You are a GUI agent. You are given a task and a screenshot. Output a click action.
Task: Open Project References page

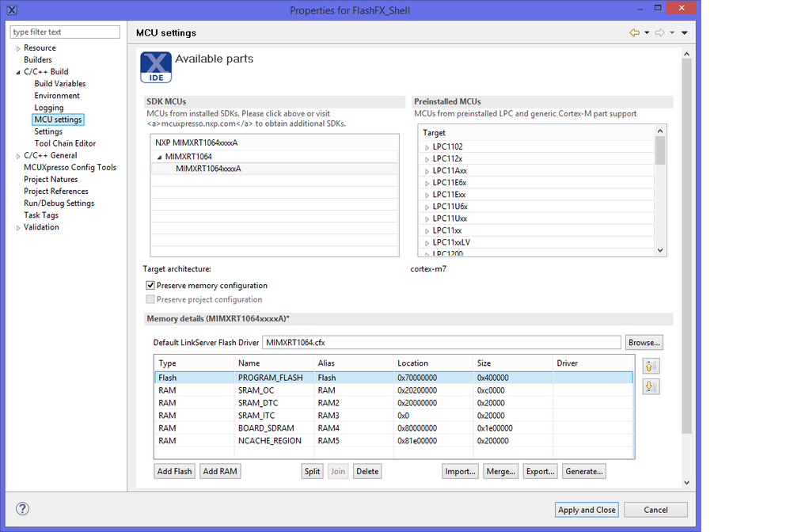pyautogui.click(x=56, y=192)
